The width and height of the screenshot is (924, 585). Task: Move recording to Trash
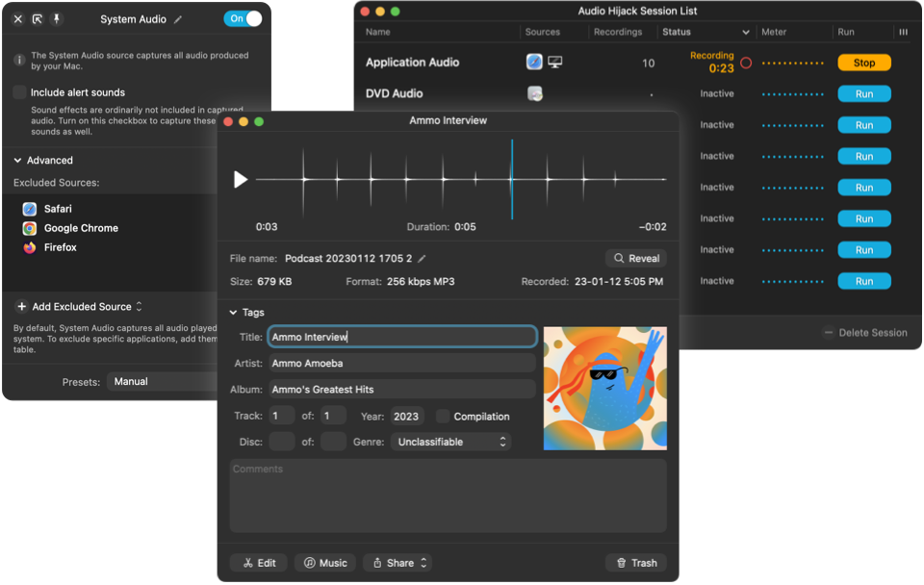[636, 563]
